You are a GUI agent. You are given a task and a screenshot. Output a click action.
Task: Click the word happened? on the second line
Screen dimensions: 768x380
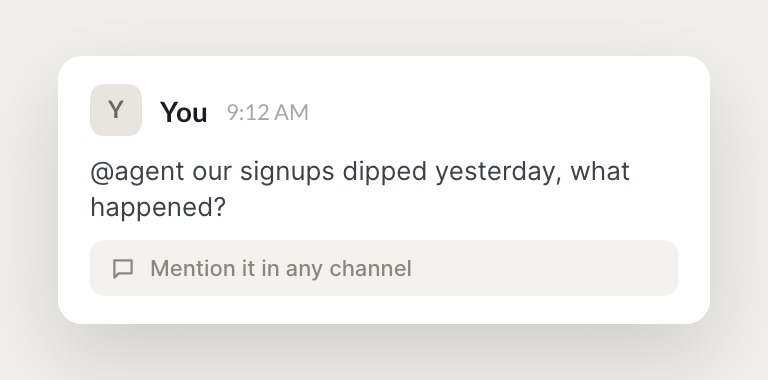click(158, 208)
